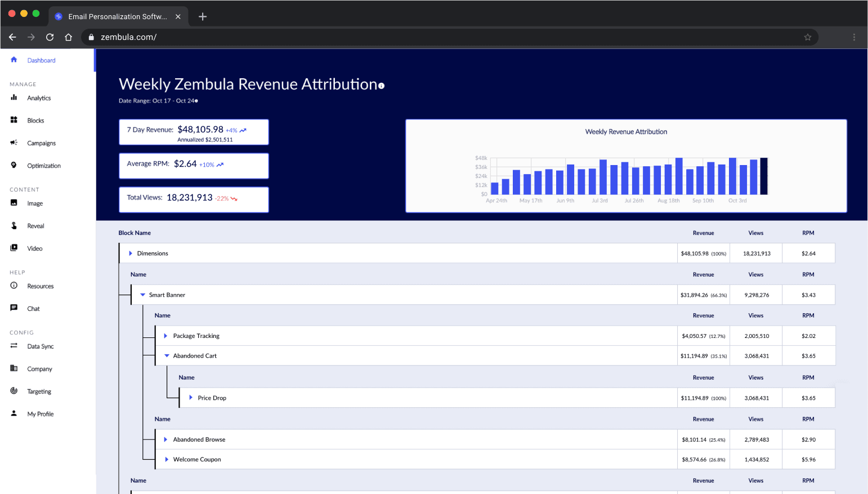Click the darkest latest-week bar in chart
The width and height of the screenshot is (868, 494).
pyautogui.click(x=764, y=176)
